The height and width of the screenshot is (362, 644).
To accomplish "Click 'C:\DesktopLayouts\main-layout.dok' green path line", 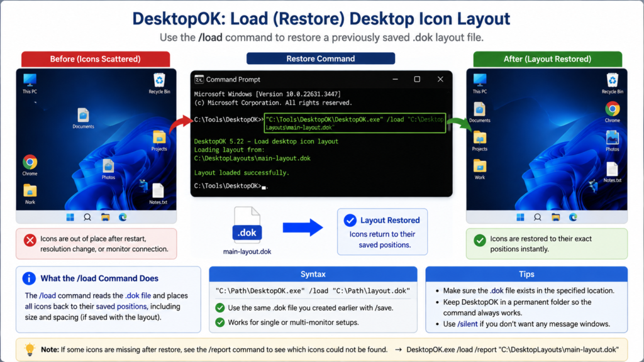I will (252, 158).
